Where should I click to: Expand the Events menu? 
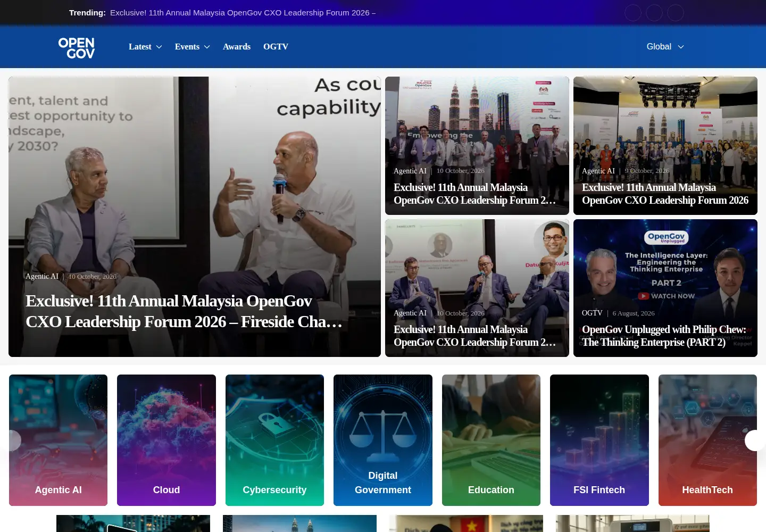coord(193,47)
